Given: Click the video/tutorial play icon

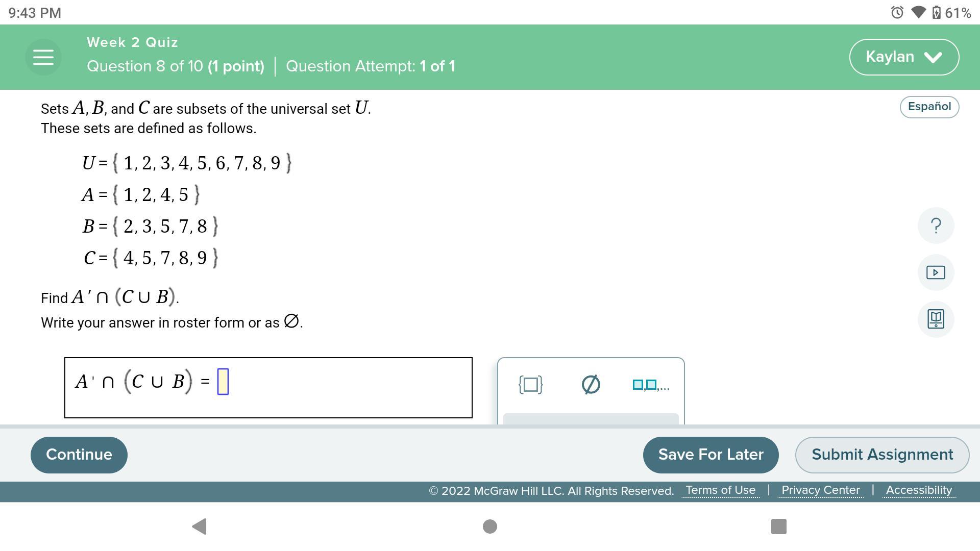Looking at the screenshot, I should (935, 272).
